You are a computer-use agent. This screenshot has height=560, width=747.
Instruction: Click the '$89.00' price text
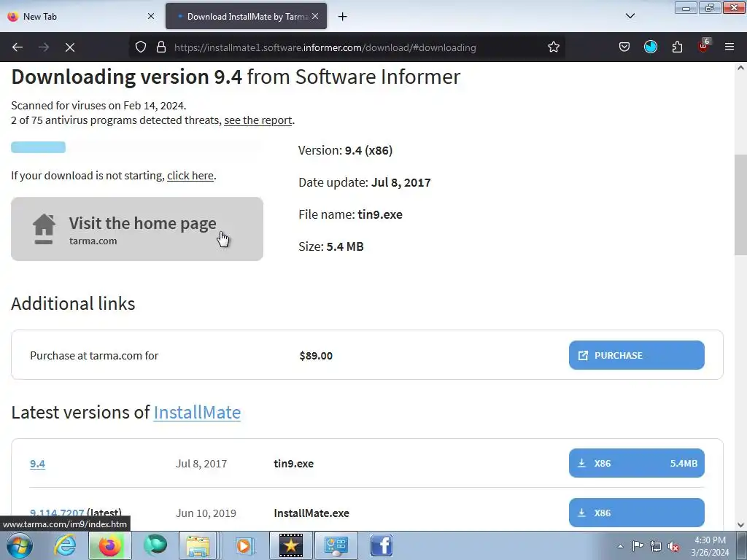click(x=316, y=356)
